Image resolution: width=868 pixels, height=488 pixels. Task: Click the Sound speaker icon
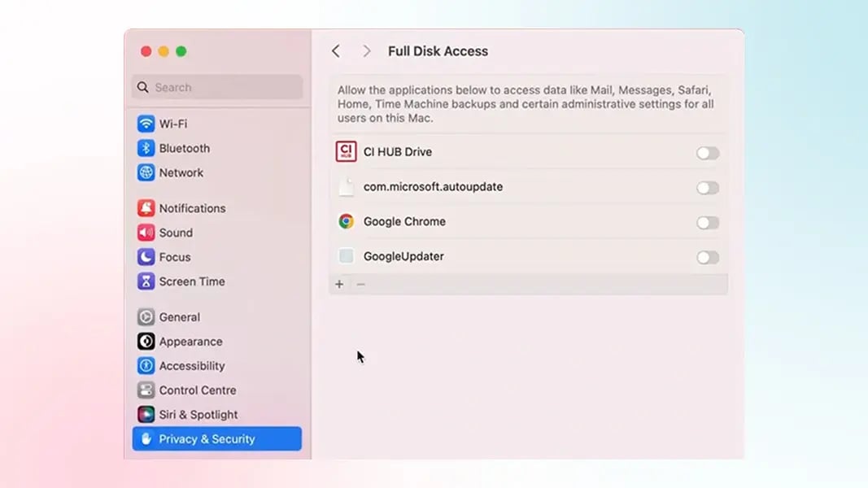(x=146, y=233)
